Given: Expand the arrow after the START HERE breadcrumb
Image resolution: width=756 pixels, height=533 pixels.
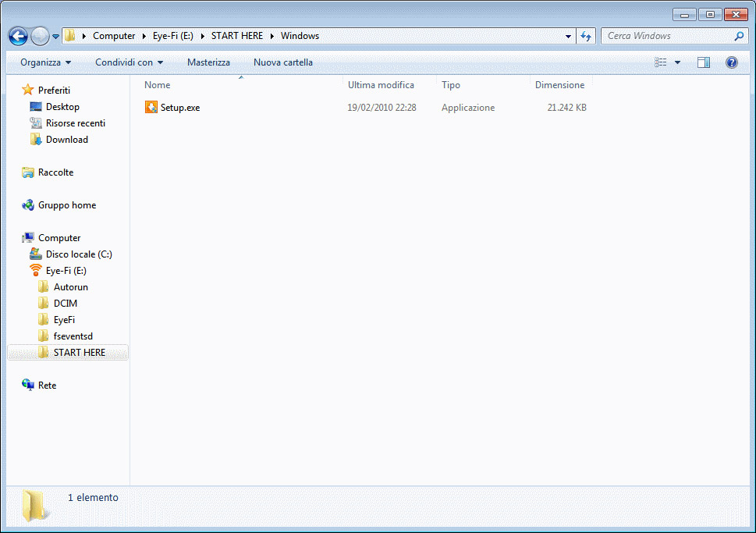Looking at the screenshot, I should [272, 36].
